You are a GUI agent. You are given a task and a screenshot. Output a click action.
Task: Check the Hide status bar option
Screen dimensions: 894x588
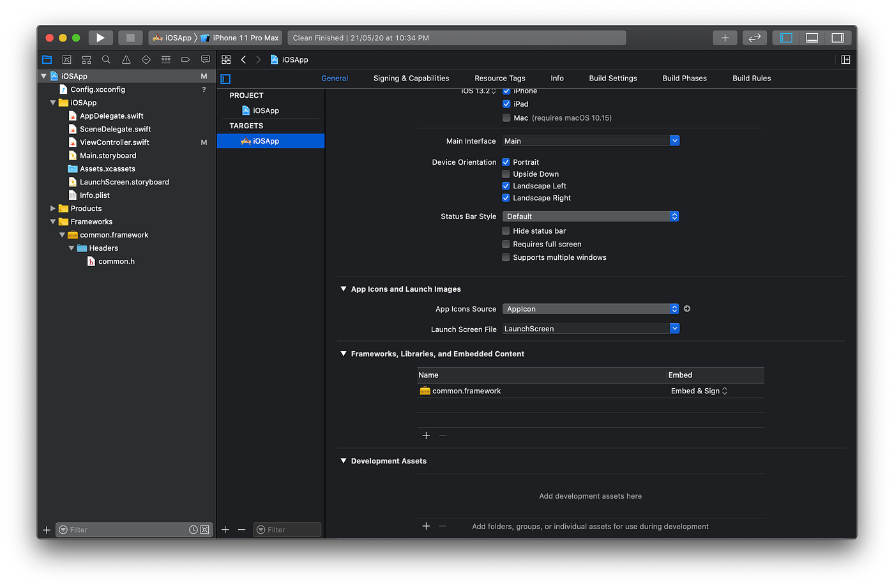506,230
